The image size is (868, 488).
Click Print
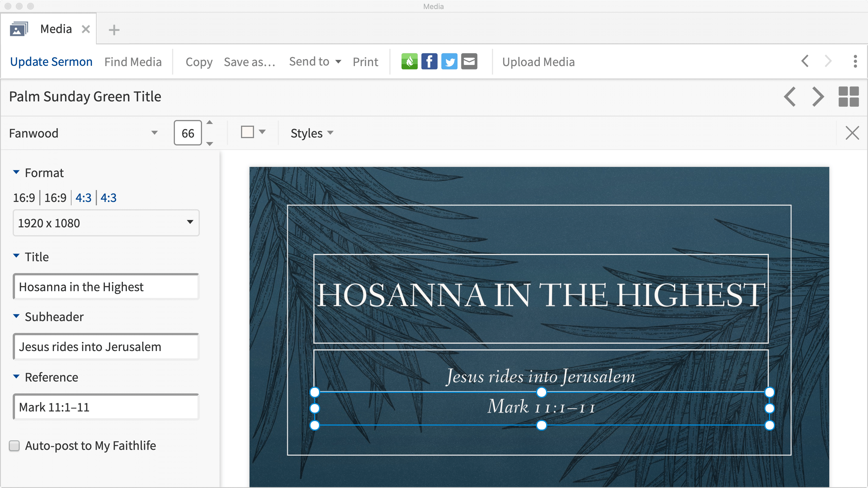click(x=366, y=62)
